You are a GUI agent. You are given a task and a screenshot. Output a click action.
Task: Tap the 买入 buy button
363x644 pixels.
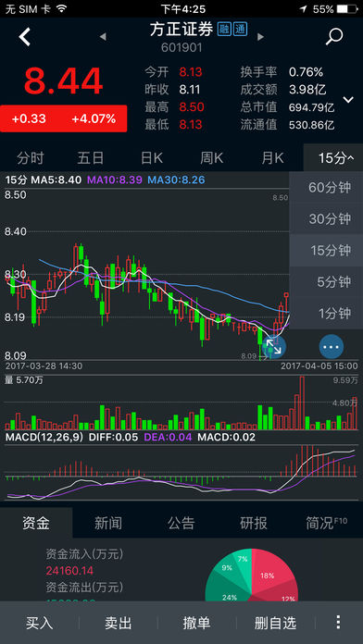pyautogui.click(x=40, y=623)
